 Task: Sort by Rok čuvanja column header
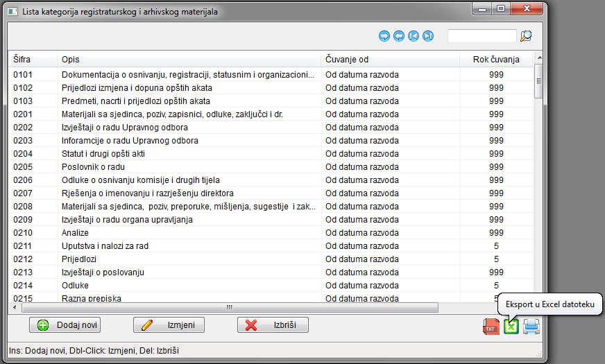click(496, 59)
